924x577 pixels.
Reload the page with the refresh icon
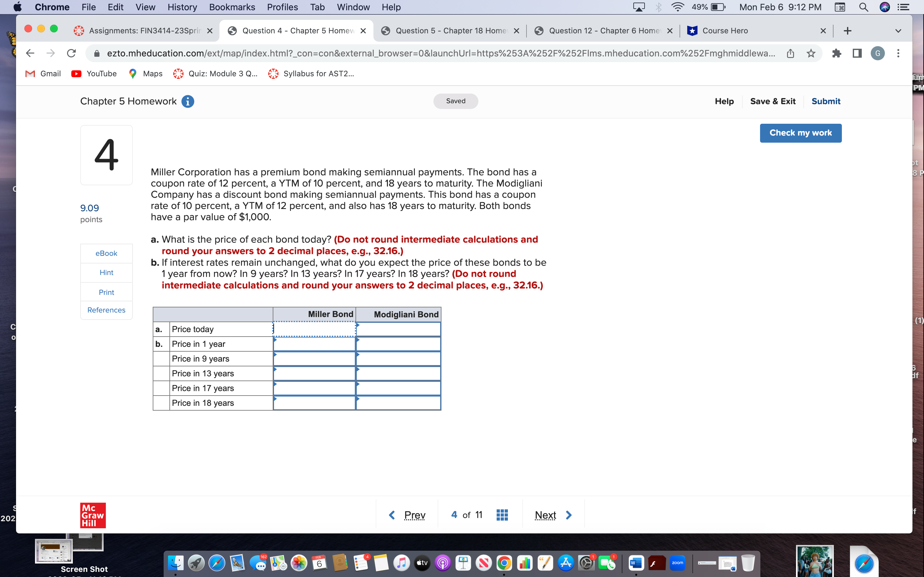point(72,53)
